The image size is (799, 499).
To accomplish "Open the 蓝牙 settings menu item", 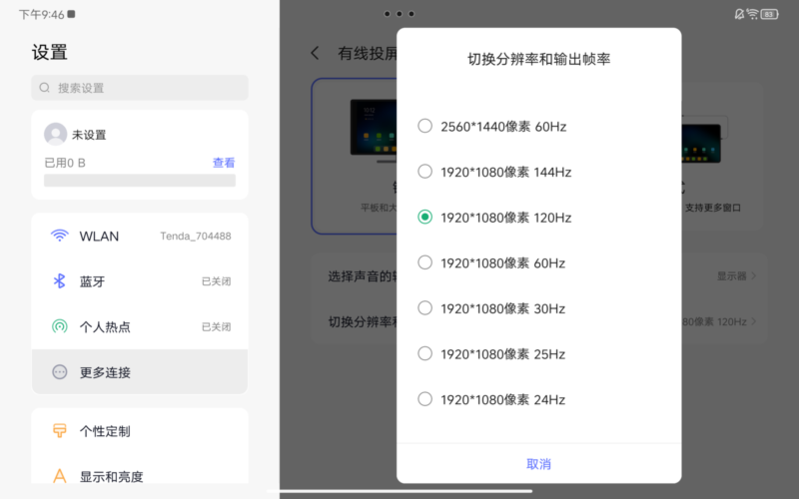I will click(x=140, y=281).
